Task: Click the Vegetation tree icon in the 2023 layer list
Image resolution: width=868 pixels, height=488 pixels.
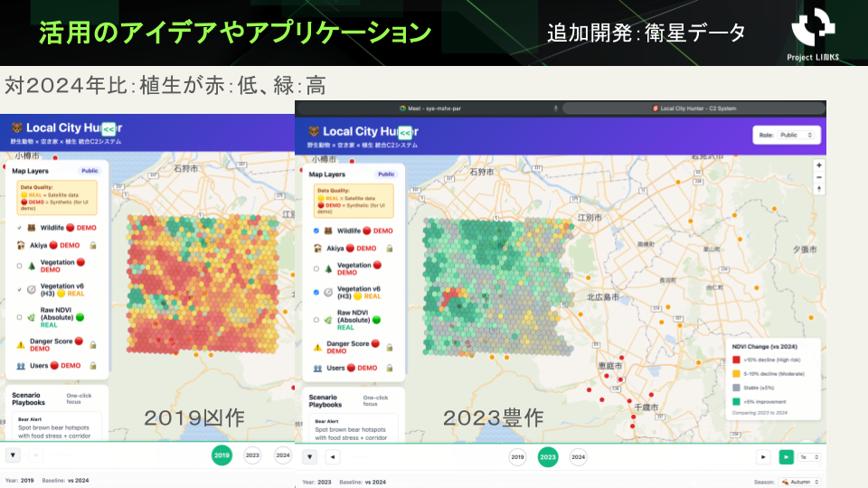Action: point(328,269)
